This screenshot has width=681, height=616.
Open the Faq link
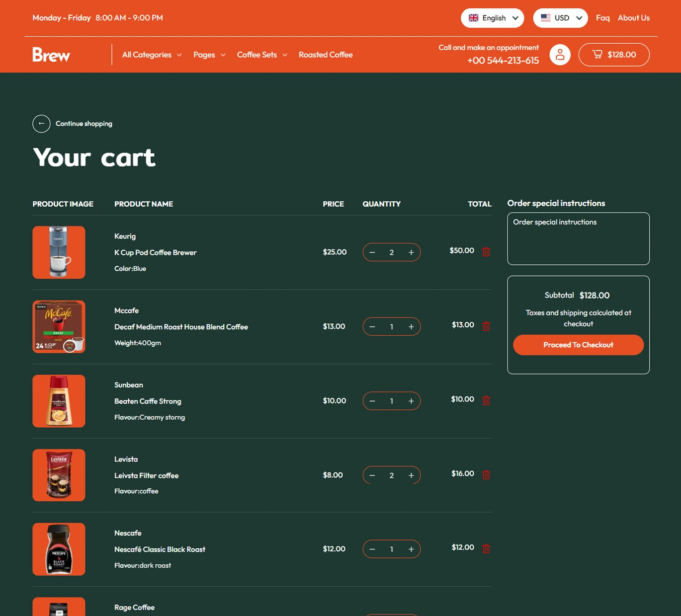602,18
